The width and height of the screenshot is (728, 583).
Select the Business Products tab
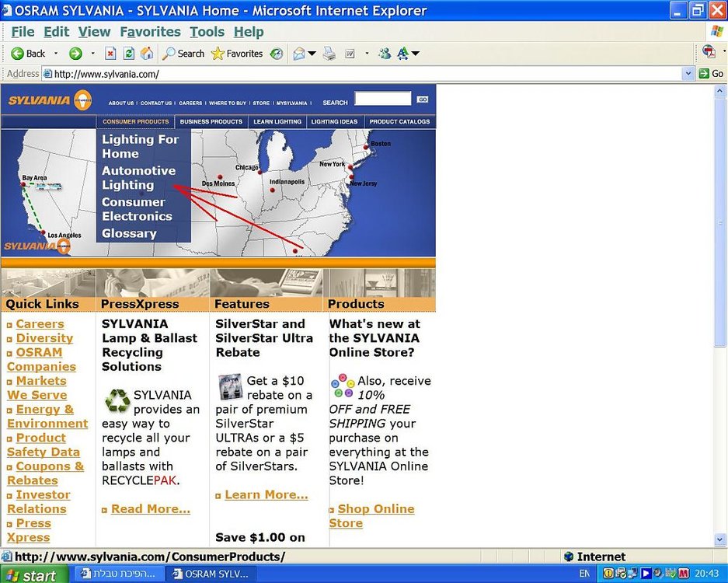point(211,122)
